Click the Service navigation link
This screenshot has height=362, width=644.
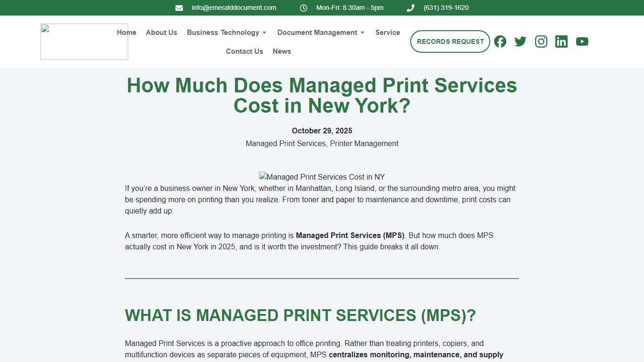[388, 33]
